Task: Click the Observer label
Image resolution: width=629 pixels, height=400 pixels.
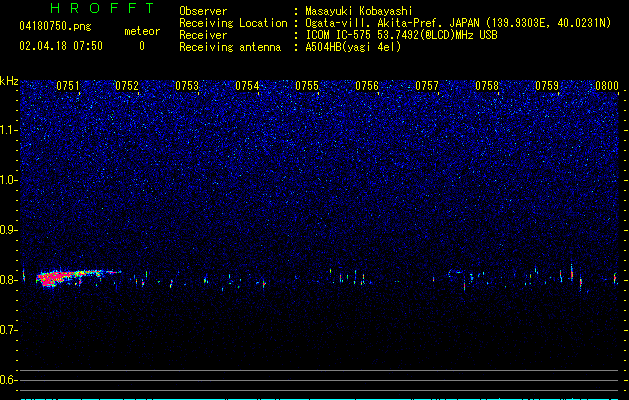Action: pos(203,11)
